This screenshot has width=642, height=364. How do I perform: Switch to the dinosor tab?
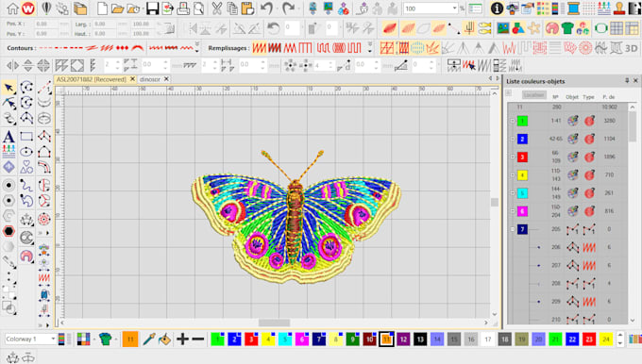point(150,79)
